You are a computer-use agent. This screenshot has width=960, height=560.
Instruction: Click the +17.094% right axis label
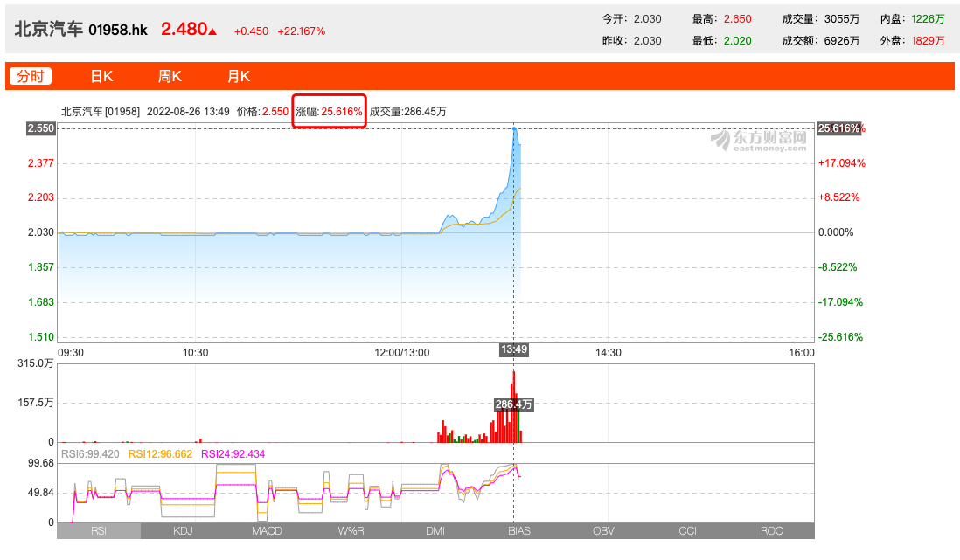[x=842, y=163]
